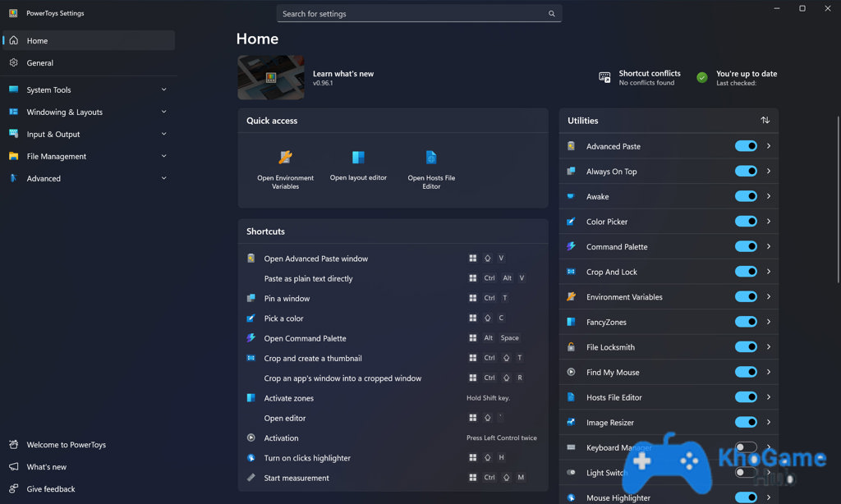841x504 pixels.
Task: Sort the Utilities list using sort icon
Action: point(765,121)
